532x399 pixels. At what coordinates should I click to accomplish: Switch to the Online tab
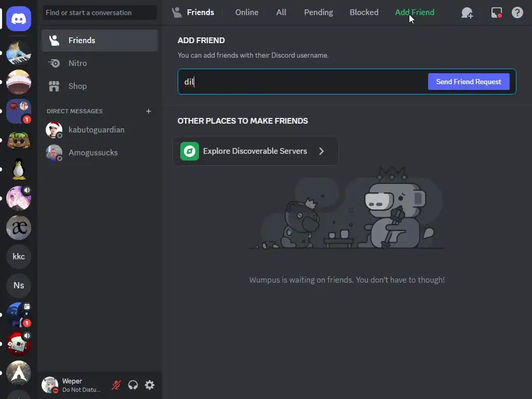tap(247, 12)
